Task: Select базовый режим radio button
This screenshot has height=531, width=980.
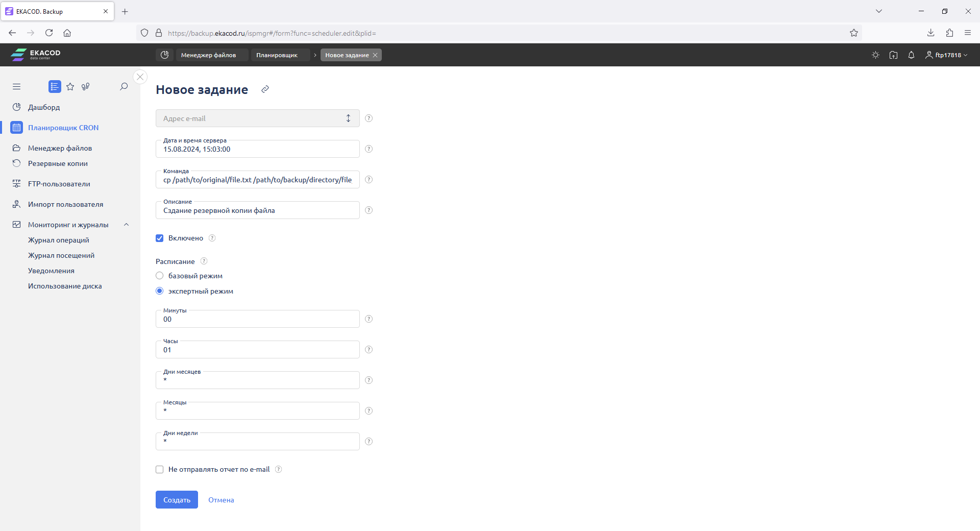Action: pyautogui.click(x=160, y=276)
